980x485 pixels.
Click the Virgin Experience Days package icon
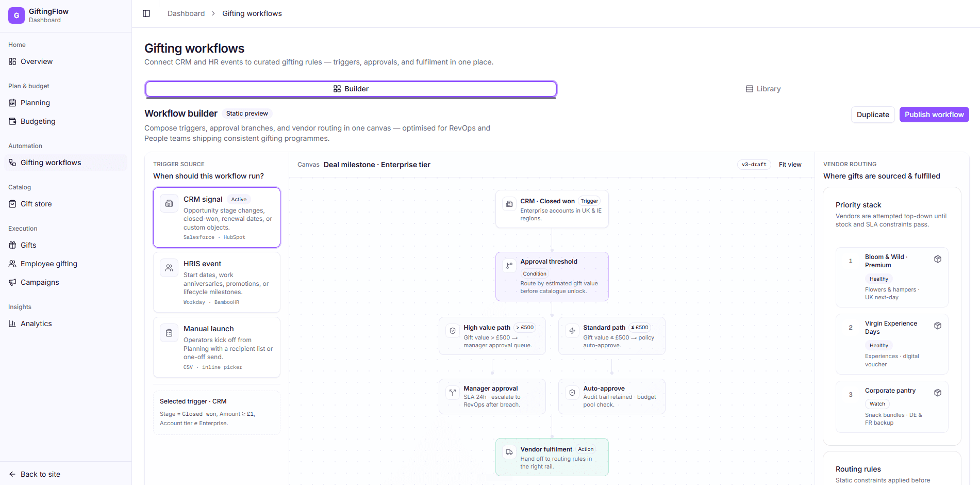click(x=938, y=326)
